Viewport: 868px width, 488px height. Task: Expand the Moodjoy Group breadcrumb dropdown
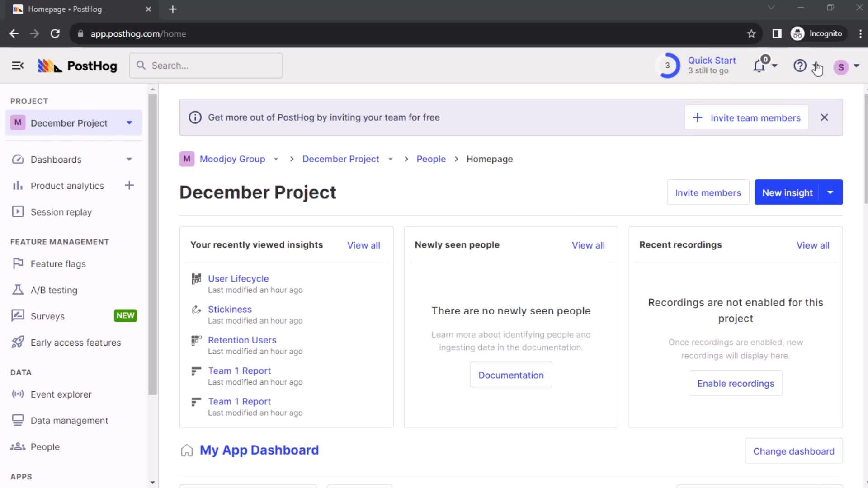[x=276, y=159]
